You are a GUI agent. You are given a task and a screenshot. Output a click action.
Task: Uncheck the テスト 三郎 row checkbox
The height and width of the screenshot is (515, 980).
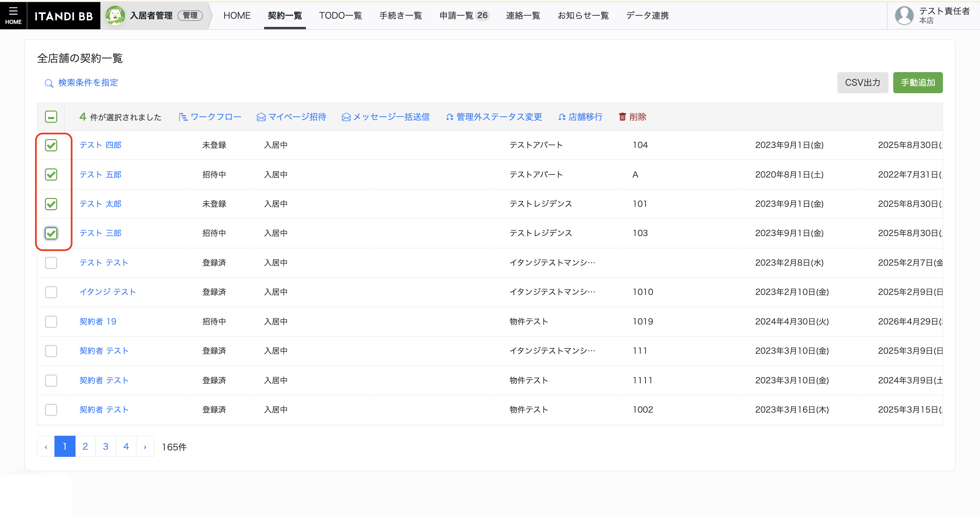coord(51,233)
